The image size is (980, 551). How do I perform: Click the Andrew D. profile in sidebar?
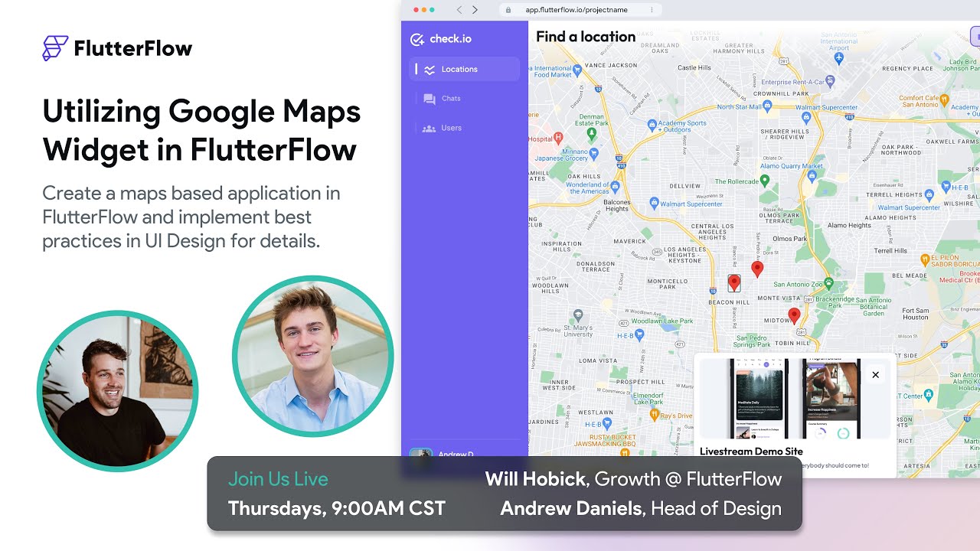[442, 453]
